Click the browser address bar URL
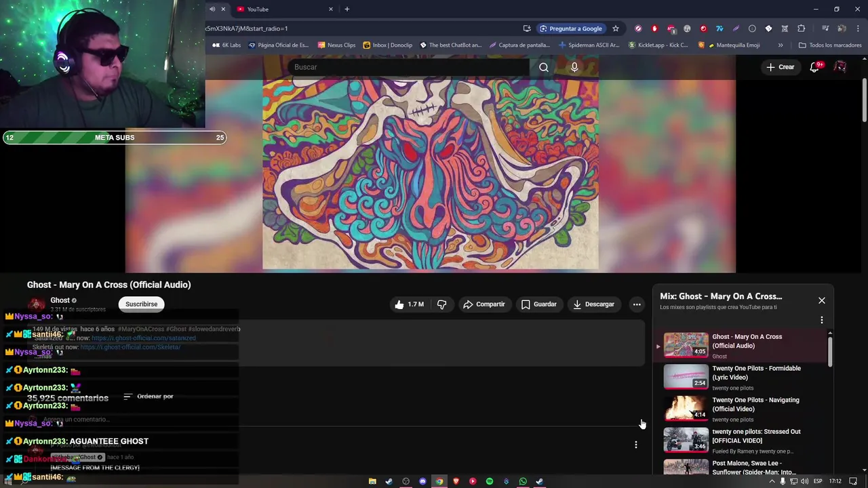868x488 pixels. click(247, 28)
